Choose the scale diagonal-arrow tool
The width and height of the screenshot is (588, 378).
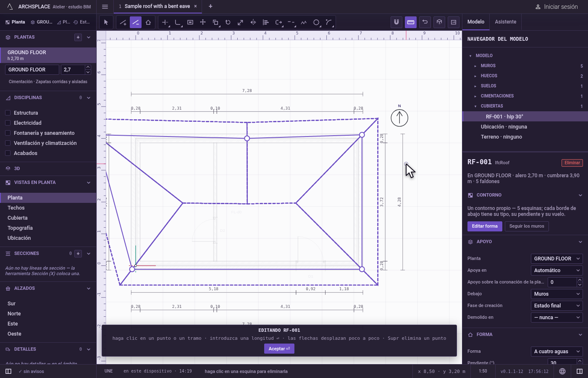coord(241,22)
